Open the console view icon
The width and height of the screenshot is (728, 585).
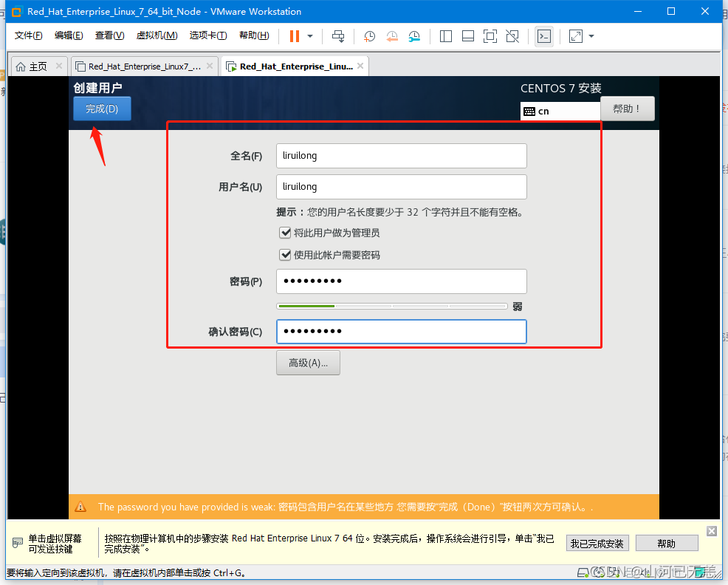543,36
